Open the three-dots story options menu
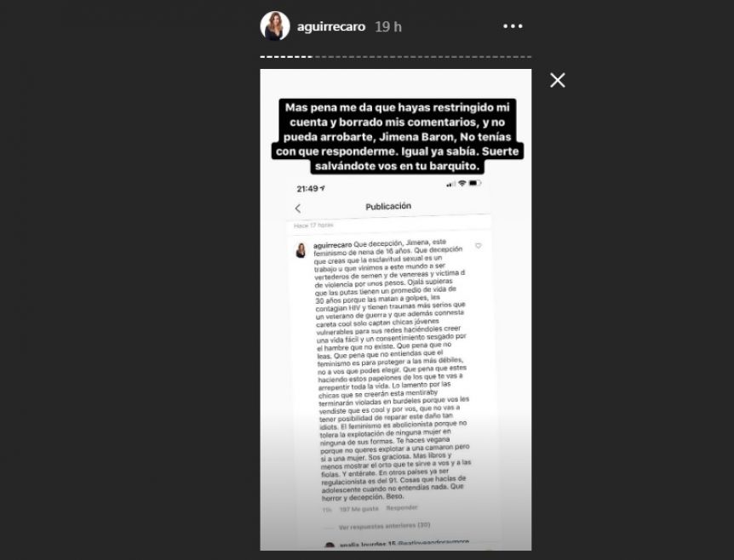734x560 pixels. (513, 26)
